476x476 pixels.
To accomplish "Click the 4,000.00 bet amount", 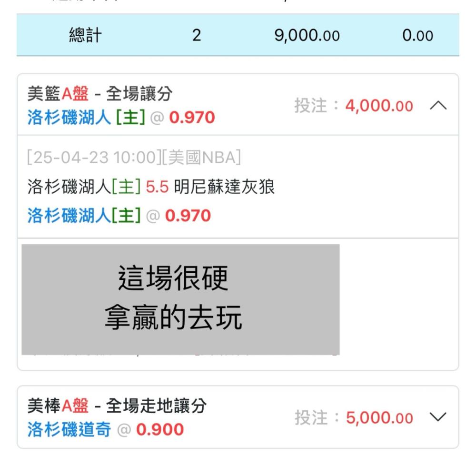I will (x=379, y=106).
